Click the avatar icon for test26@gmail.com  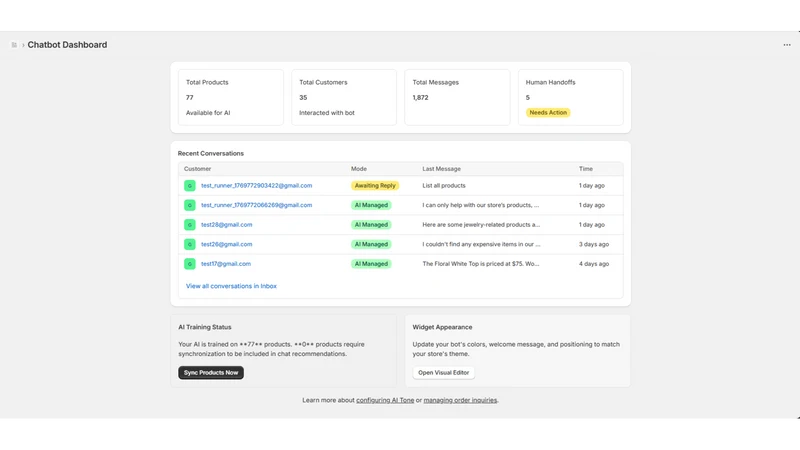point(190,244)
